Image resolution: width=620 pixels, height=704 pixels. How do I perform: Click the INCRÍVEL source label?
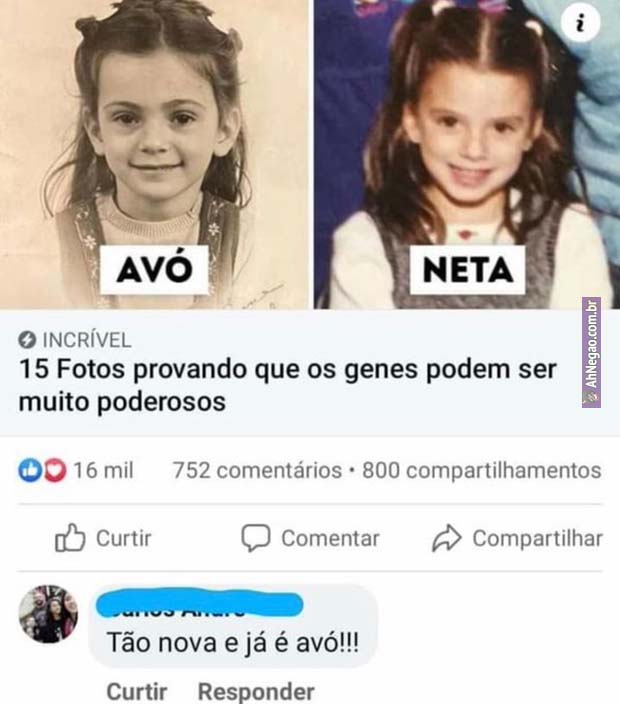coord(87,340)
